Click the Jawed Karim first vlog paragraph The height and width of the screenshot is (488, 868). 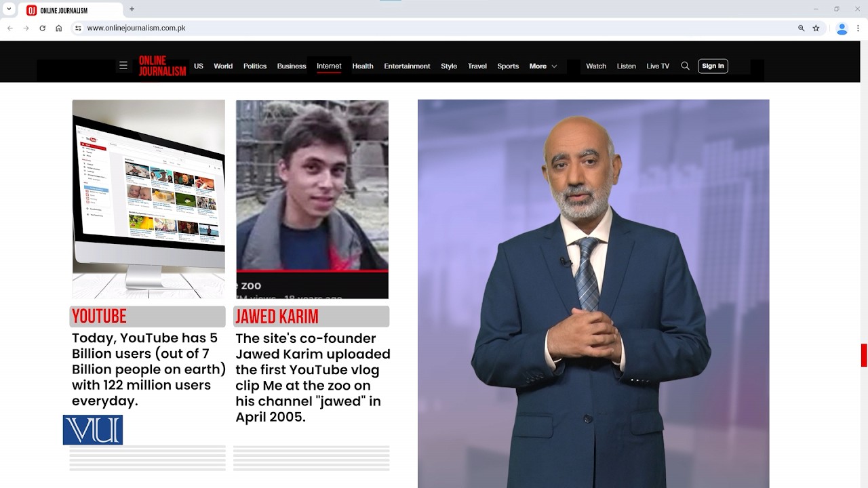point(313,378)
